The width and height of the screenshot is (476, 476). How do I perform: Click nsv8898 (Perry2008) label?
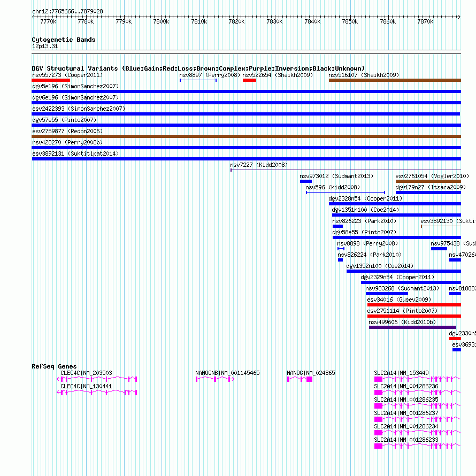pos(367,243)
